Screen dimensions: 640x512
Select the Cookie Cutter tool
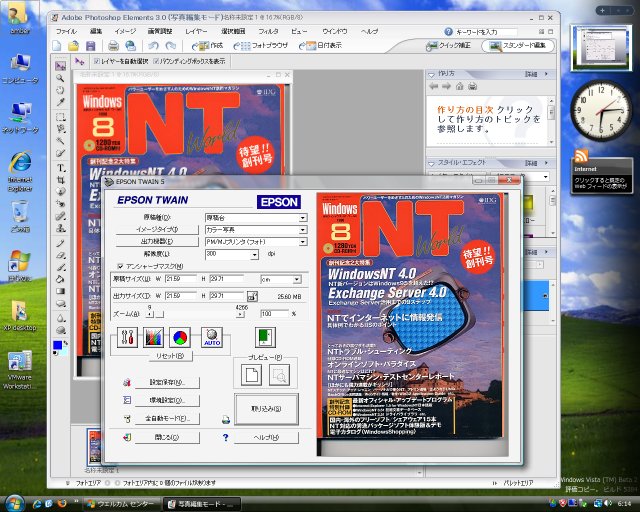(x=60, y=191)
